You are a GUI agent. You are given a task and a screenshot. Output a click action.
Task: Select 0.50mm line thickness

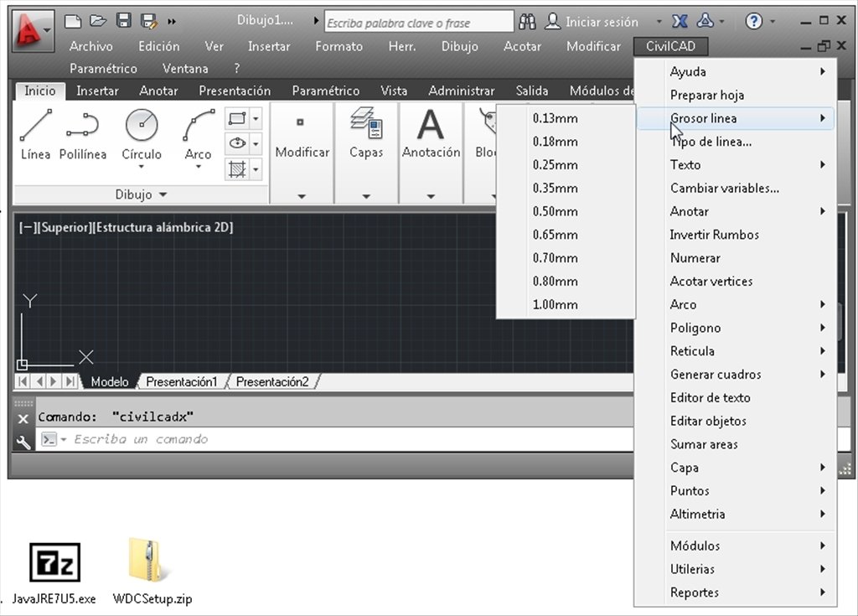pos(566,211)
